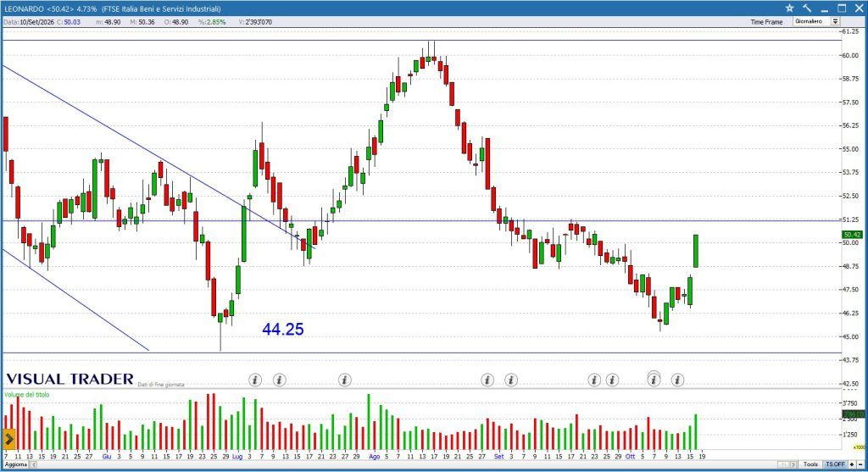Open info marker near 25 September
Image resolution: width=868 pixels, height=472 pixels.
click(612, 380)
